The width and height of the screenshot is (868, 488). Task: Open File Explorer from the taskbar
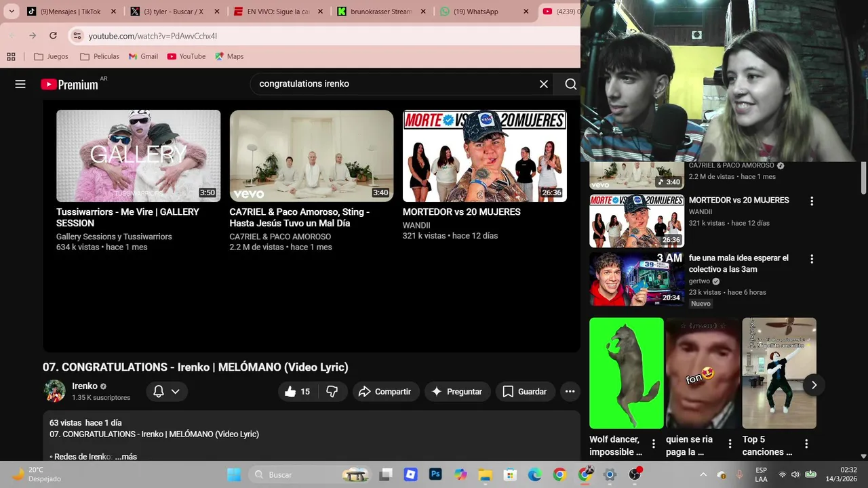coord(485,474)
